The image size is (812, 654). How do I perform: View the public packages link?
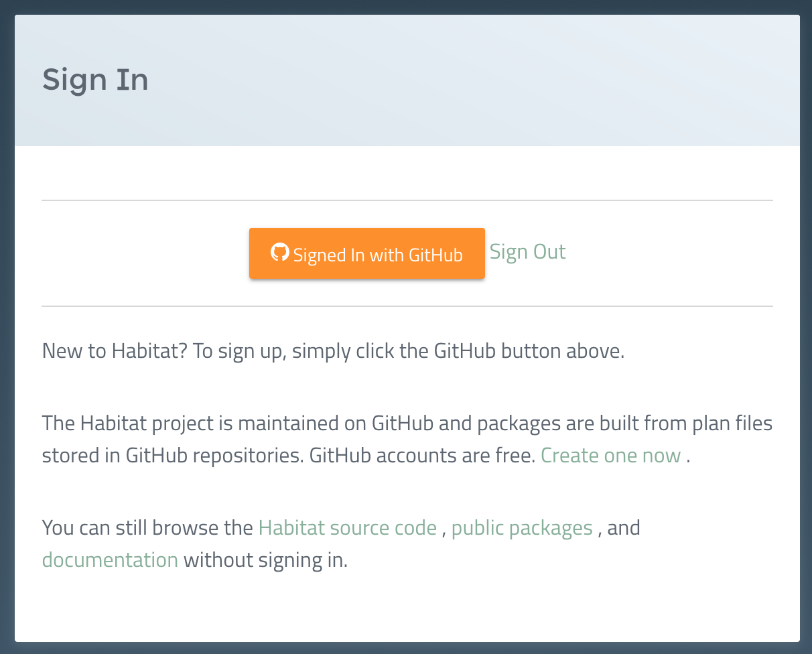521,527
